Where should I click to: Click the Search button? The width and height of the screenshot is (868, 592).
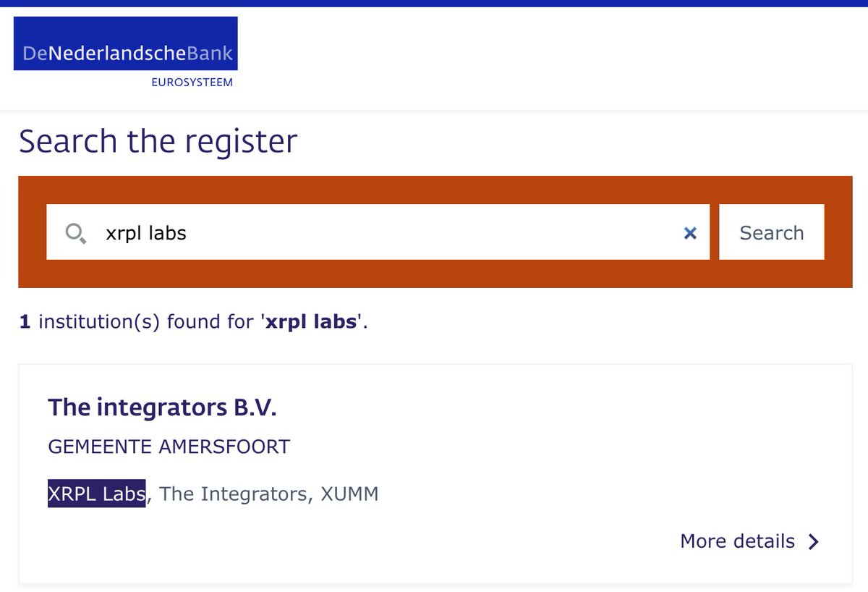coord(771,232)
